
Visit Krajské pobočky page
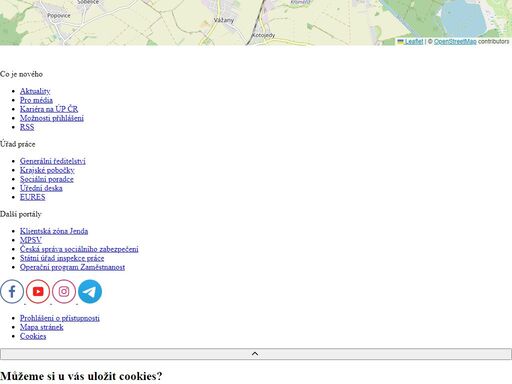[47, 170]
